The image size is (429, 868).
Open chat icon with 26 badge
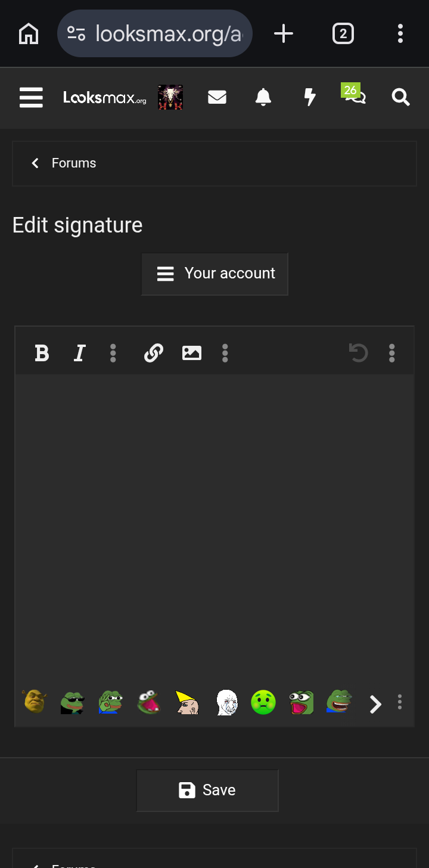click(x=354, y=95)
